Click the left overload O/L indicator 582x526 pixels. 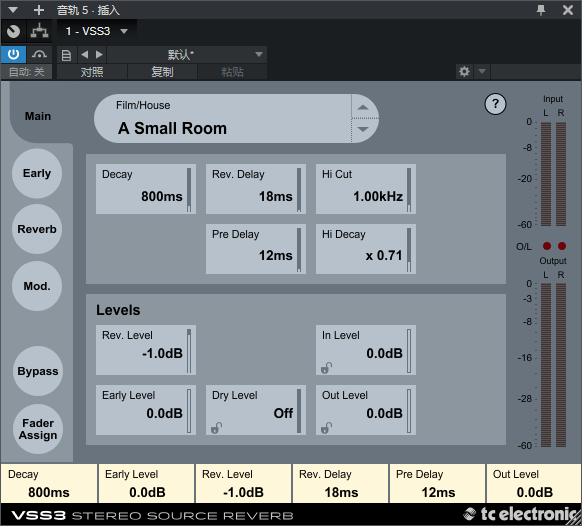pyautogui.click(x=547, y=246)
